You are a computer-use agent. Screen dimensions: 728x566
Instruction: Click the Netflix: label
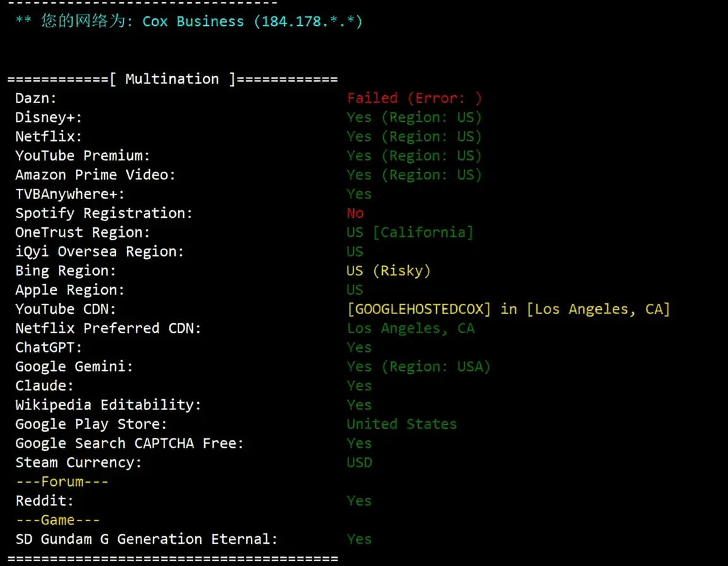(49, 136)
